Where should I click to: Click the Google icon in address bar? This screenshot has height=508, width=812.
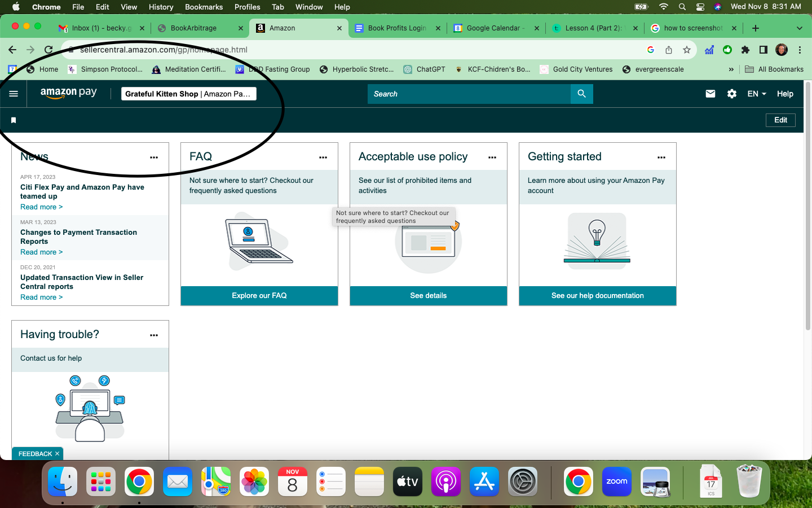tap(651, 50)
